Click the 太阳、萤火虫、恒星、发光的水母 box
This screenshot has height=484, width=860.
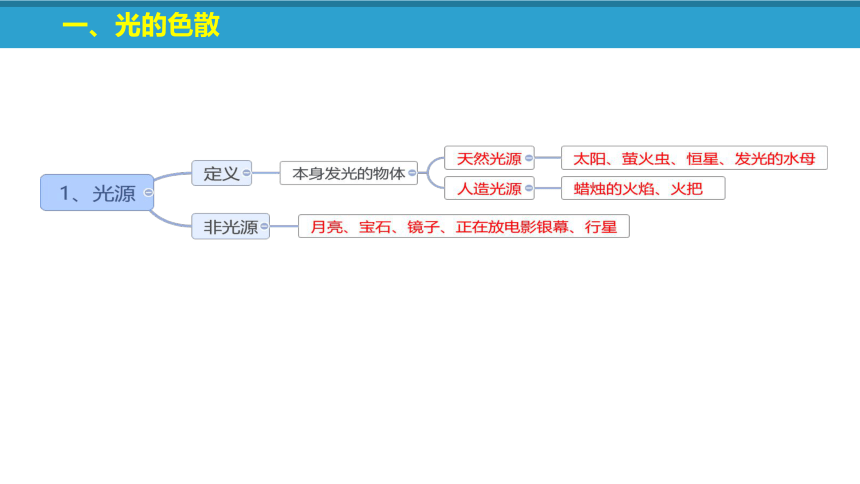tap(694, 158)
